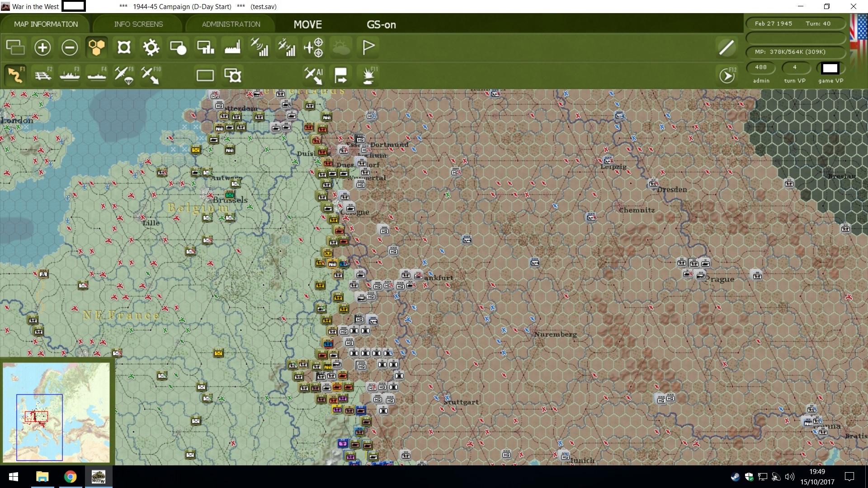Viewport: 868px width, 488px height.
Task: Select Rail mode F2
Action: 43,75
